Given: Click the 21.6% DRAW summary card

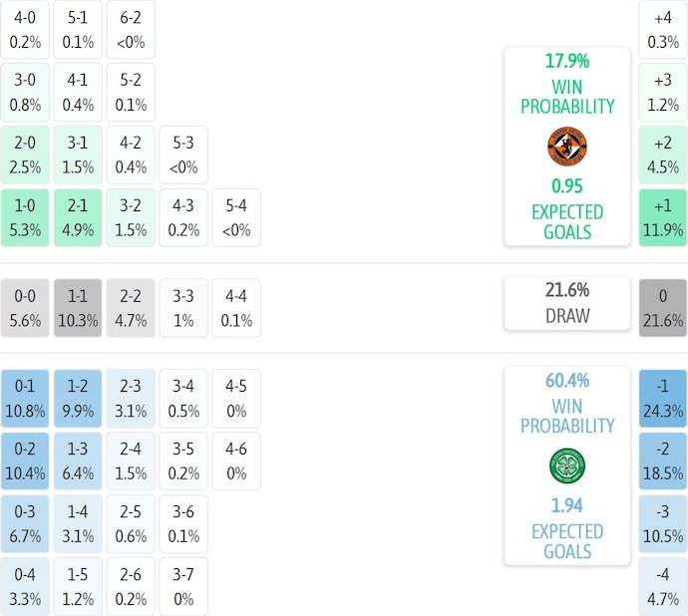Looking at the screenshot, I should (x=566, y=303).
